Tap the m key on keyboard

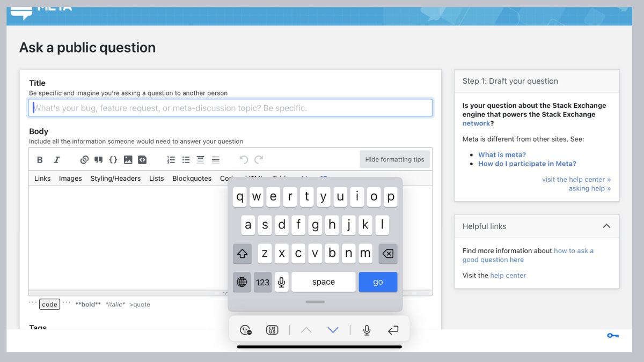[365, 254]
